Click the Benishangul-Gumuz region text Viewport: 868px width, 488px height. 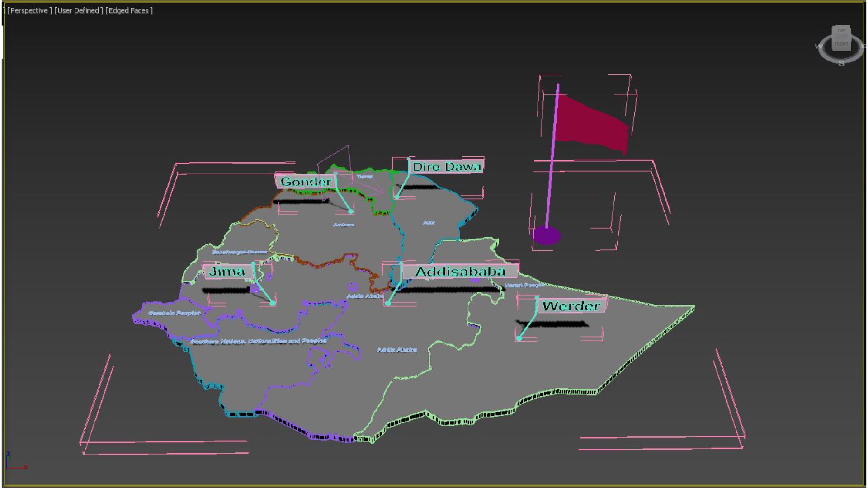[x=240, y=252]
